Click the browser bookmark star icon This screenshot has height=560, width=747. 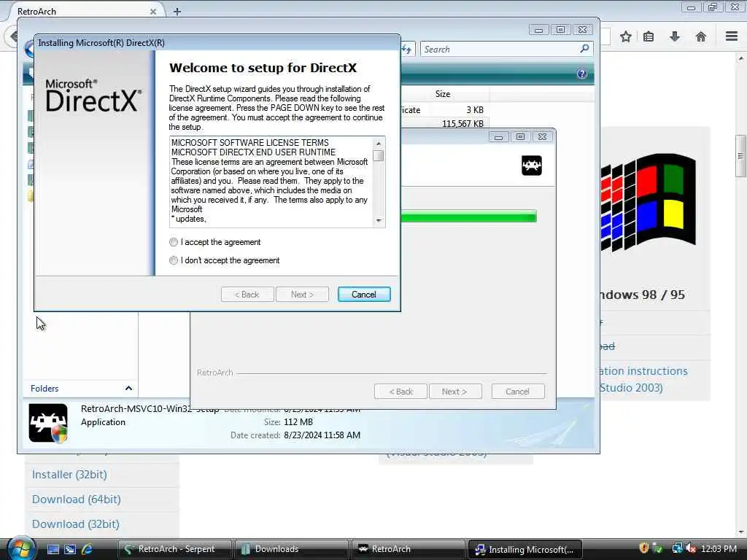[x=625, y=36]
